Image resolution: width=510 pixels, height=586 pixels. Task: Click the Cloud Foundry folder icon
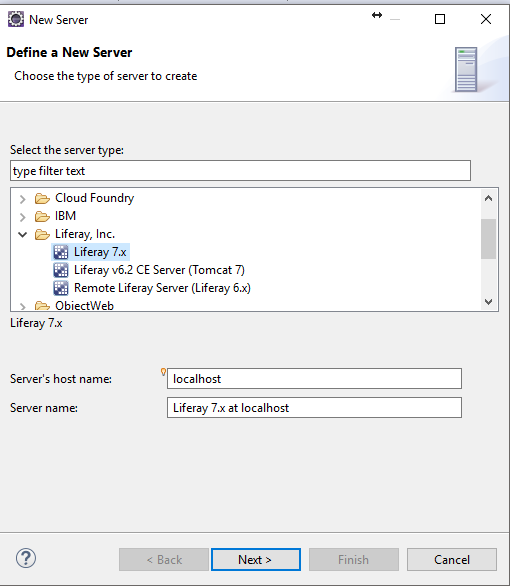42,198
